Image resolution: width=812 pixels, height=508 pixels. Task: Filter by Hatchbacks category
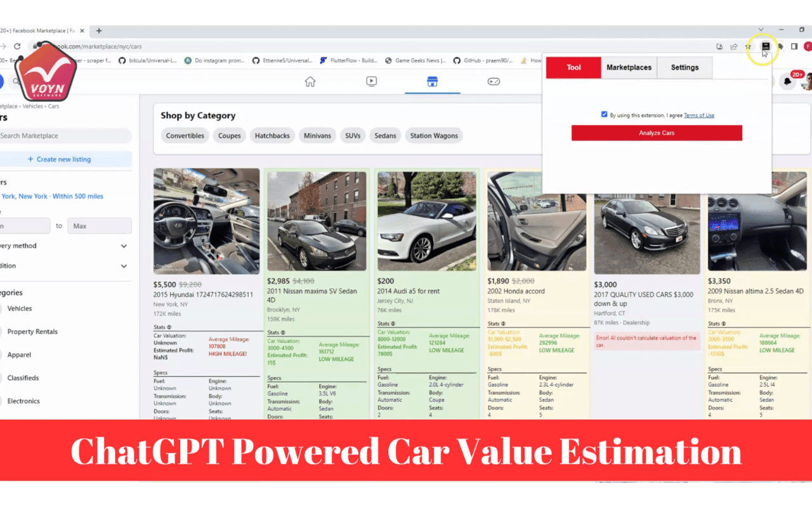[272, 136]
